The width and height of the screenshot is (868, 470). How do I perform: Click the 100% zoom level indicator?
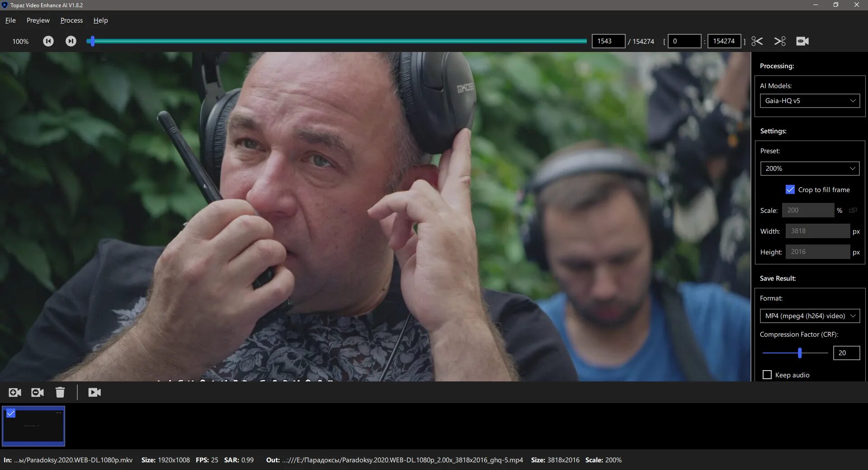[20, 42]
